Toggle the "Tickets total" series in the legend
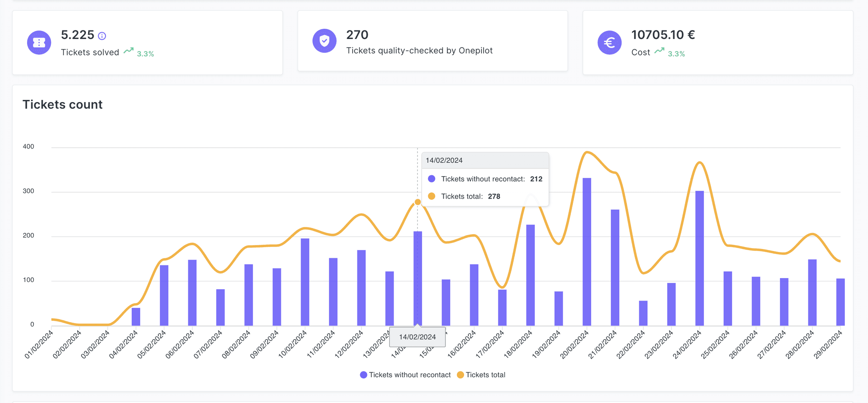The image size is (868, 403). pos(481,375)
